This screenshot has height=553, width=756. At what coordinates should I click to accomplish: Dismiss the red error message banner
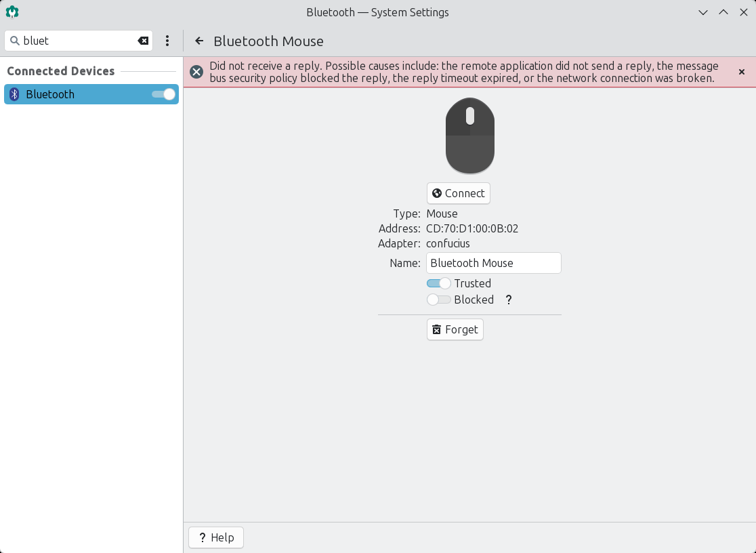tap(742, 72)
